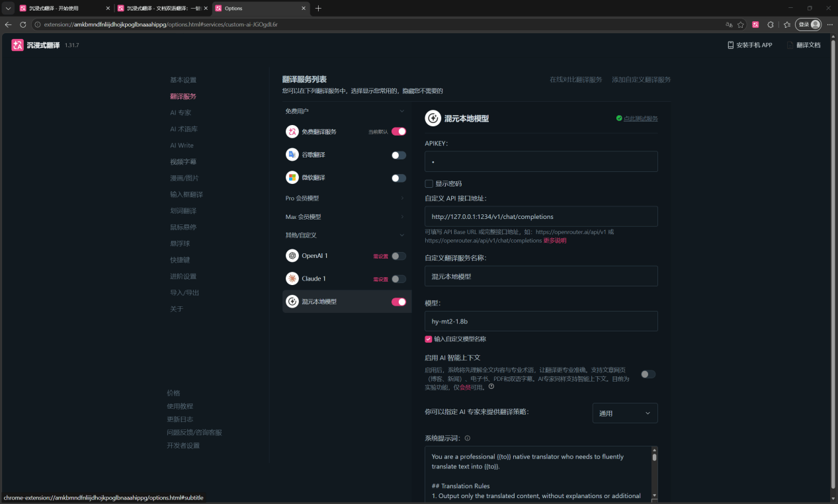Click the OpenAI 1 service icon
This screenshot has width=838, height=504.
click(292, 256)
